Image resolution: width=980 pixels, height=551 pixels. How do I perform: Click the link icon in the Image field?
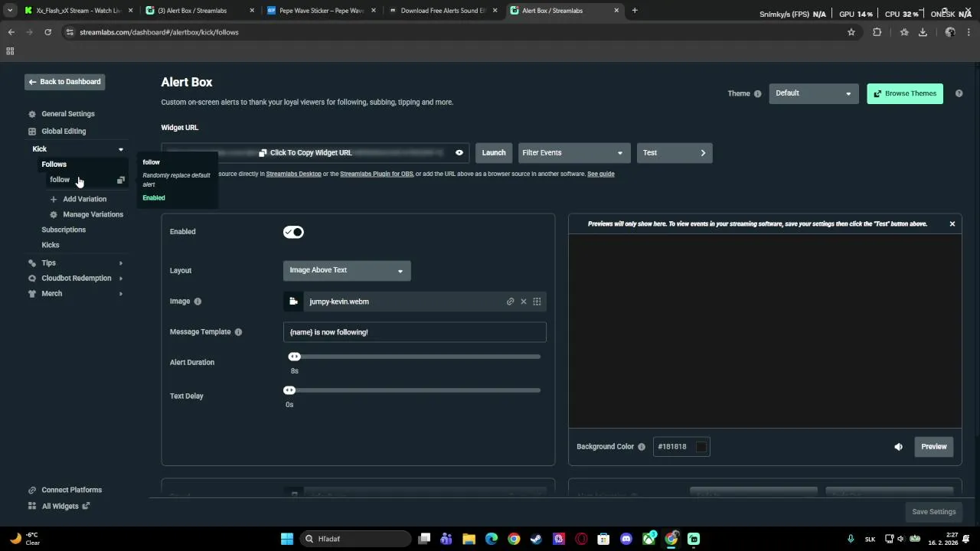click(511, 302)
